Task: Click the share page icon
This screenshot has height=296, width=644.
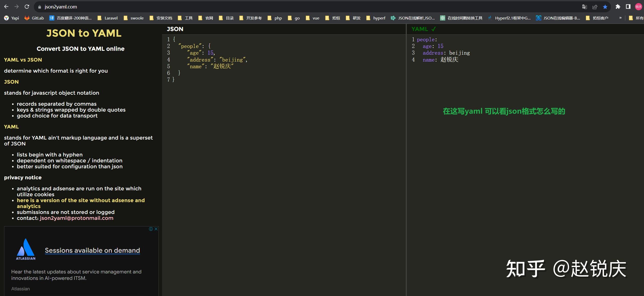Action: (595, 7)
